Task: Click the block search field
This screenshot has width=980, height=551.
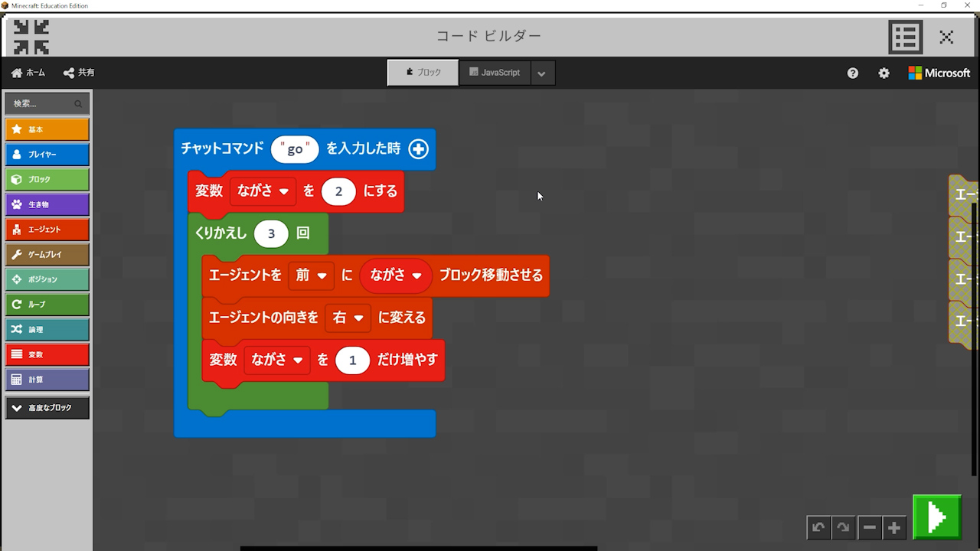Action: 42,103
